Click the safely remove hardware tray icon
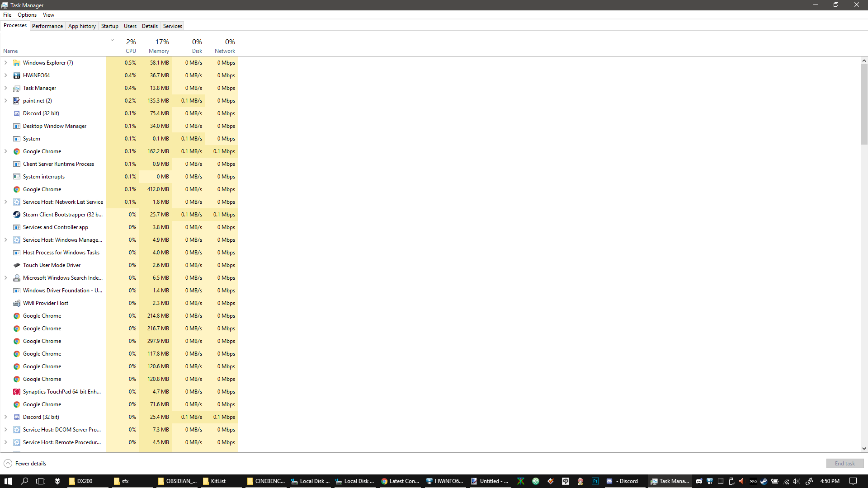The width and height of the screenshot is (868, 488). 731,481
